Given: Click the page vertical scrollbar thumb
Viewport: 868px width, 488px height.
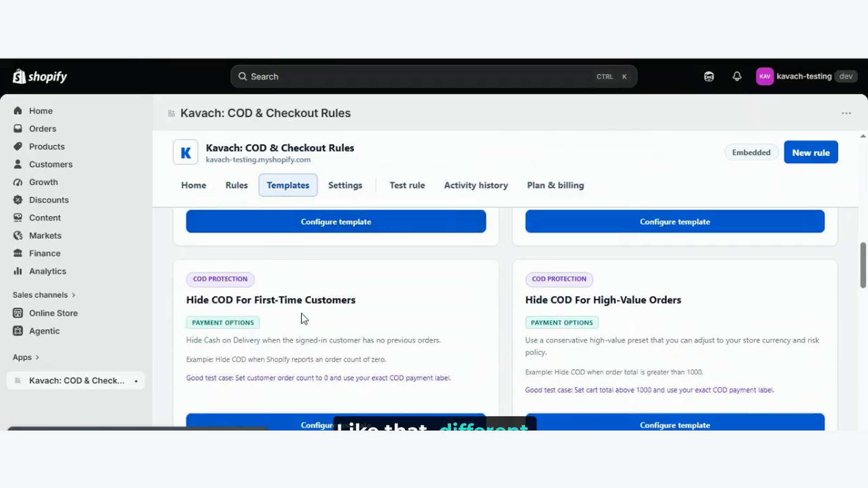Looking at the screenshot, I should click(863, 266).
